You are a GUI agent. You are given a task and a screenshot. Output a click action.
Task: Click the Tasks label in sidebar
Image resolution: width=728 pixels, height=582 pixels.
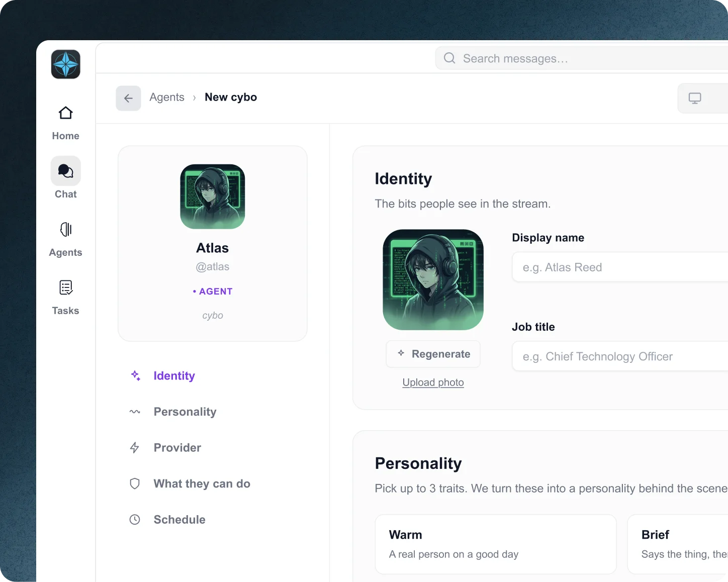[x=66, y=311]
